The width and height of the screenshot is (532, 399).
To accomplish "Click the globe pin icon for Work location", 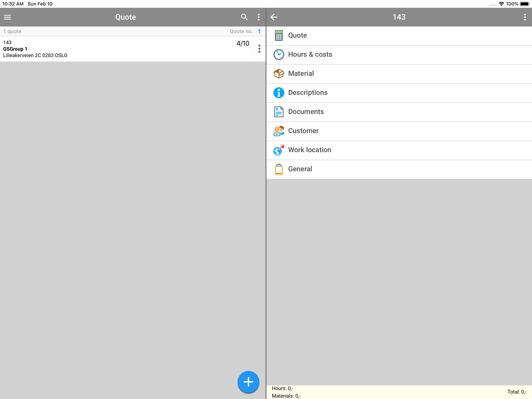I will coord(279,150).
